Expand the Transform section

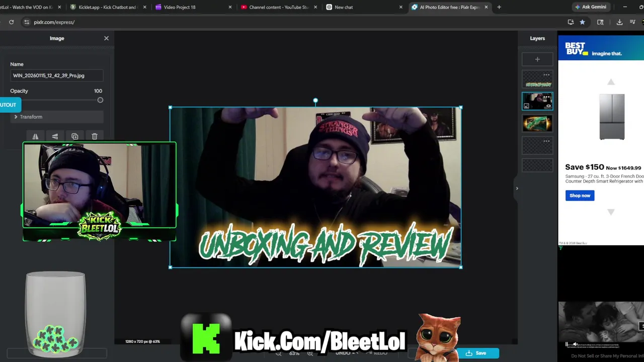(56, 117)
